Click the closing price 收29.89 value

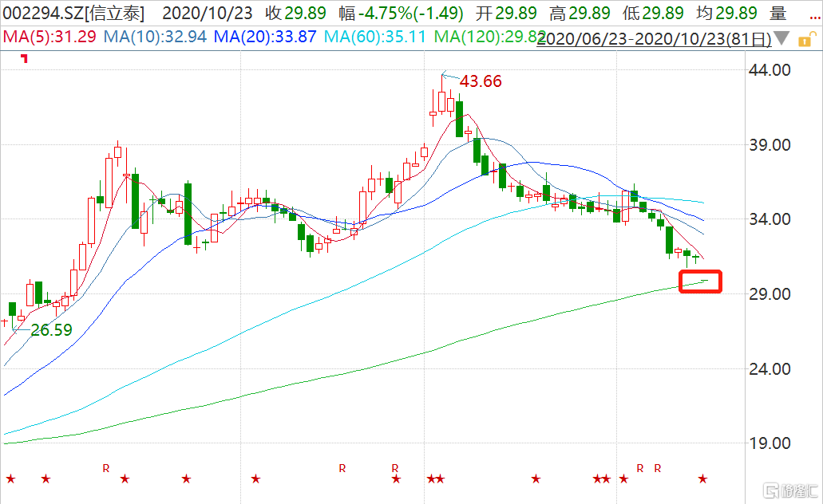295,13
